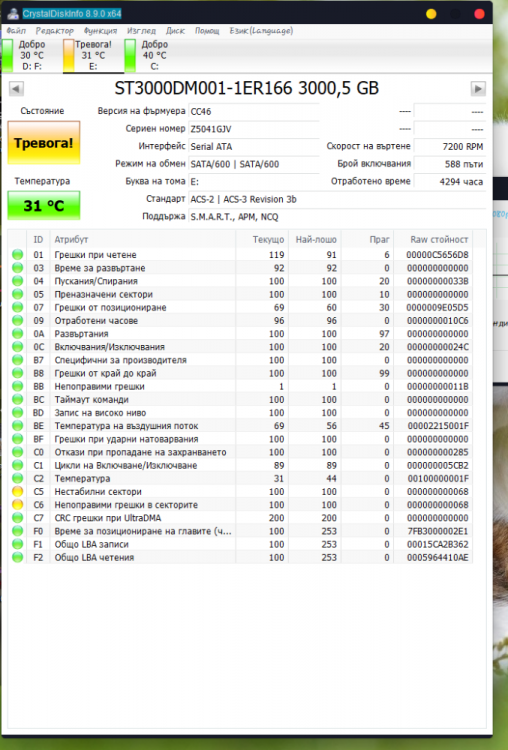The image size is (508, 750).
Task: Select the E: Тревога! disk tab
Action: pos(93,55)
